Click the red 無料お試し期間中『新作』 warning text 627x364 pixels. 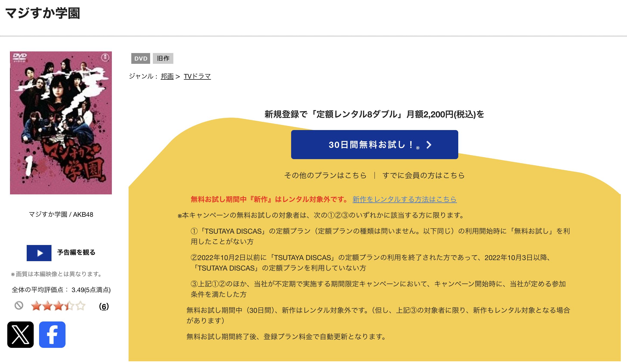pos(270,199)
